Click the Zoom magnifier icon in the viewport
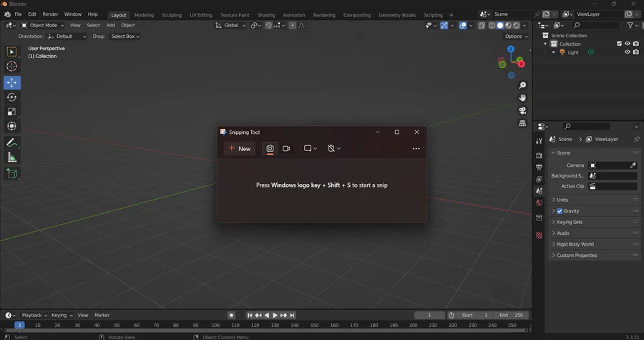This screenshot has height=340, width=644. click(522, 85)
